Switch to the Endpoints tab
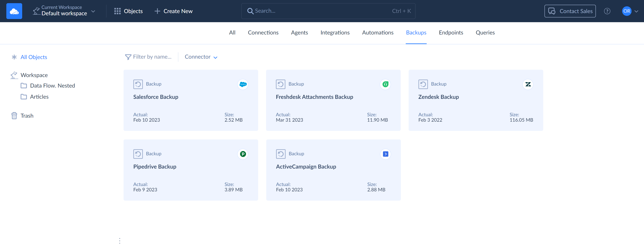 tap(451, 32)
